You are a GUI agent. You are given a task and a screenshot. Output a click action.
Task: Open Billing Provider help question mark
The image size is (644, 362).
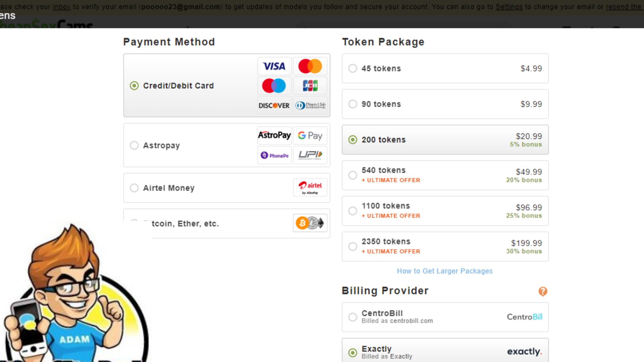click(x=543, y=291)
